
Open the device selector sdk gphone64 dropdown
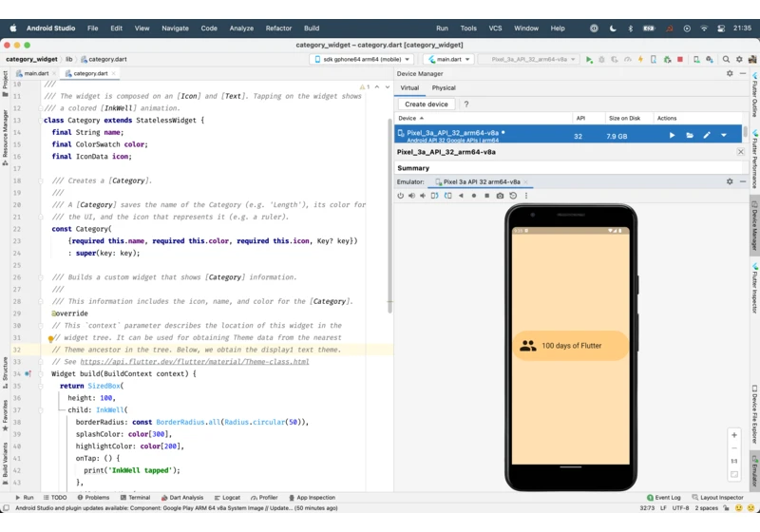[362, 59]
